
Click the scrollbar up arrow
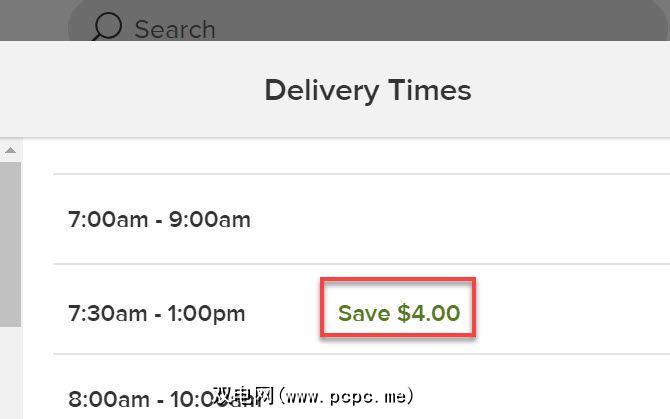coord(10,151)
